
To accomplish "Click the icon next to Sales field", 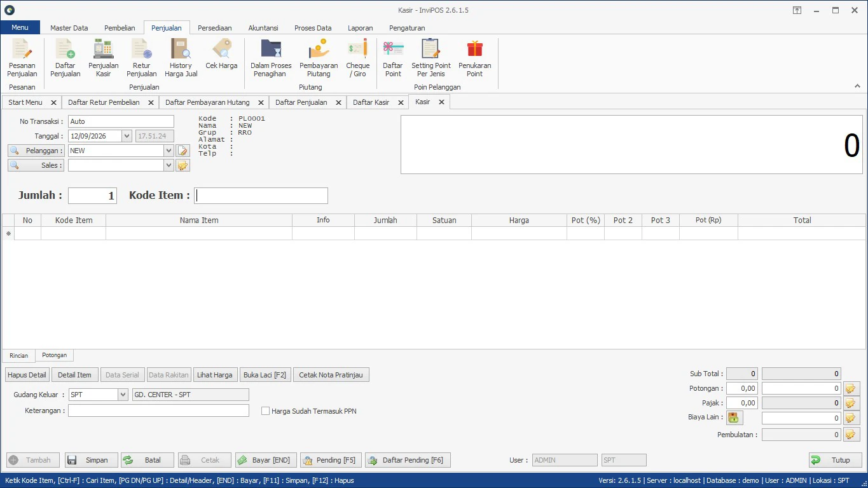I will [x=183, y=165].
